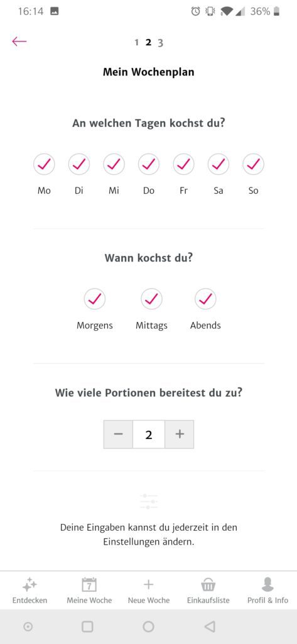Decrease portions with minus button
The width and height of the screenshot is (297, 644).
click(x=118, y=434)
